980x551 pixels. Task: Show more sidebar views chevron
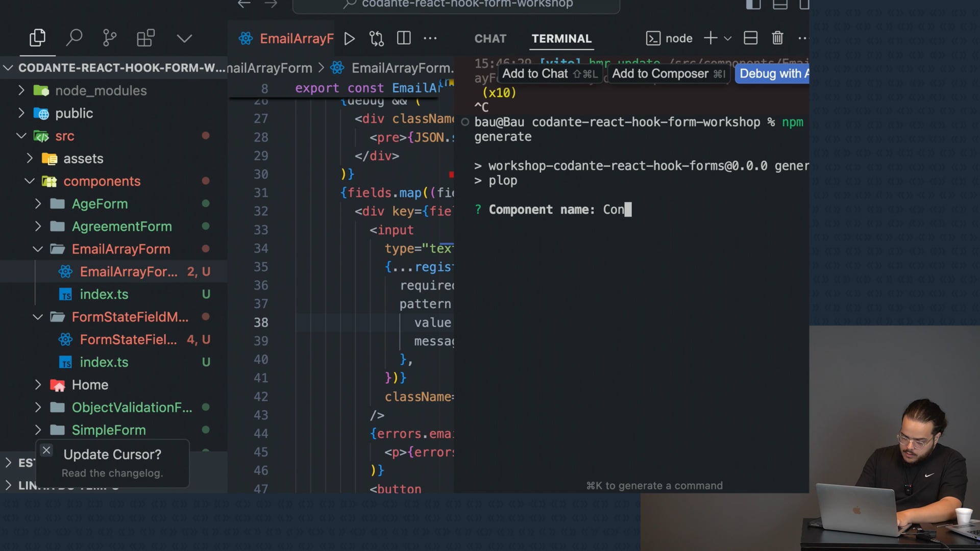(x=184, y=38)
